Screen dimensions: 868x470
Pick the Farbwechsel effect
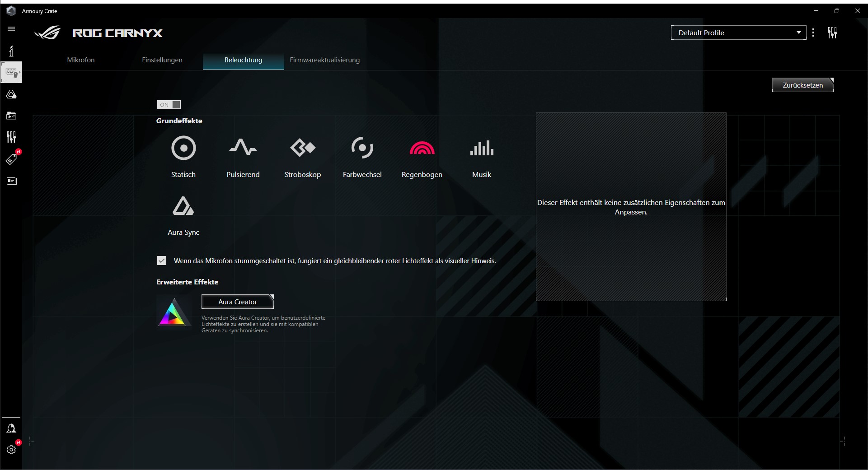pyautogui.click(x=362, y=149)
